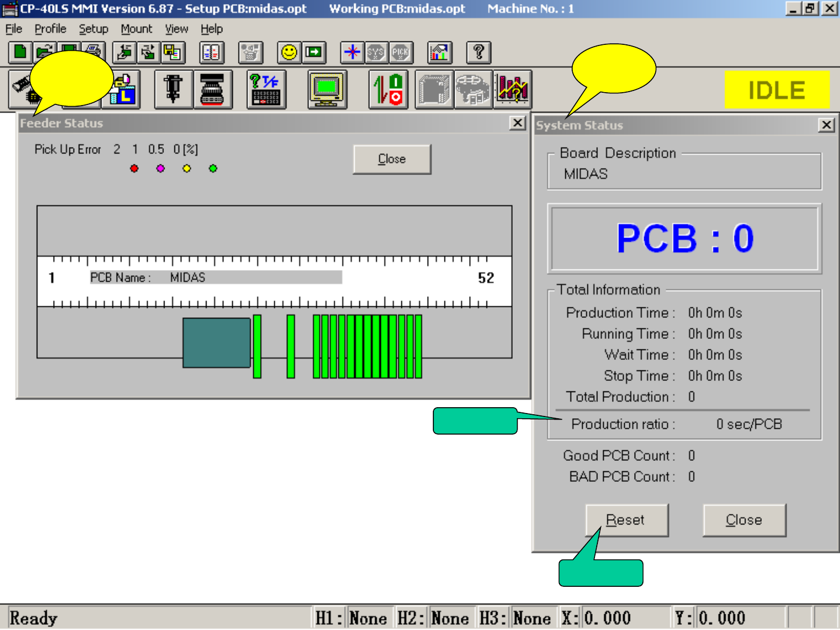
Task: Open the mounting head nozzle icon
Action: click(173, 89)
